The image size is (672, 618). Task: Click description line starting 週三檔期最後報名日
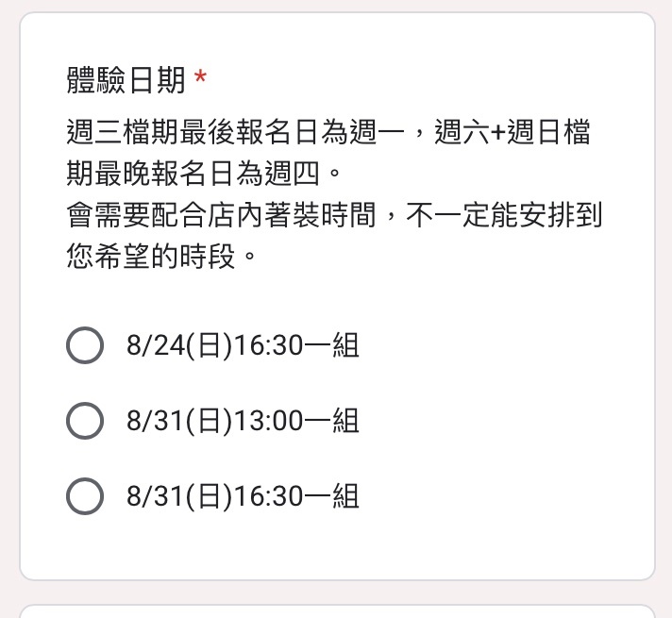click(328, 131)
